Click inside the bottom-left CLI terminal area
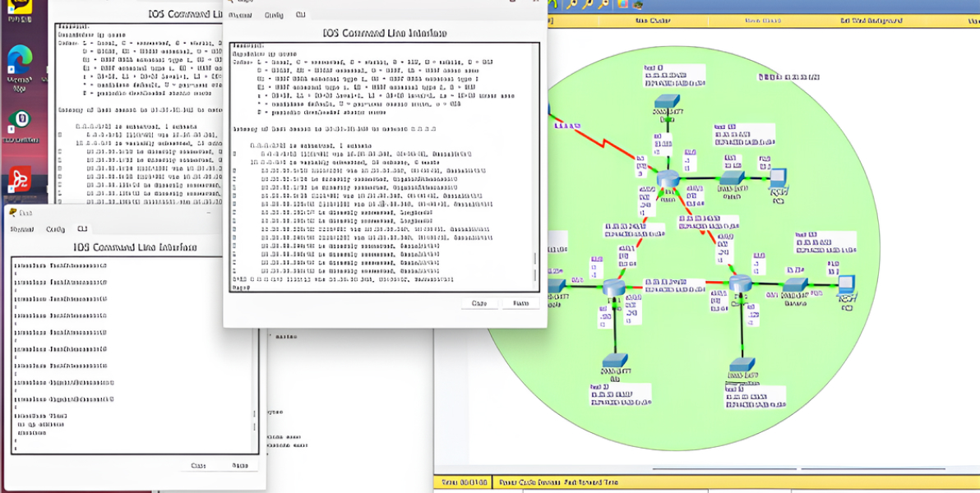980x493 pixels. coord(132,353)
